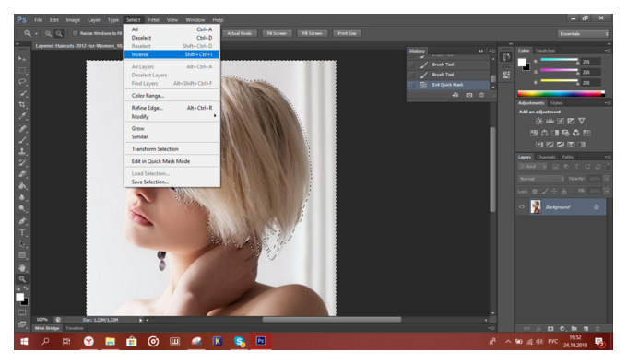Image resolution: width=627 pixels, height=364 pixels.
Task: Click the Actual Pixels button
Action: (239, 33)
